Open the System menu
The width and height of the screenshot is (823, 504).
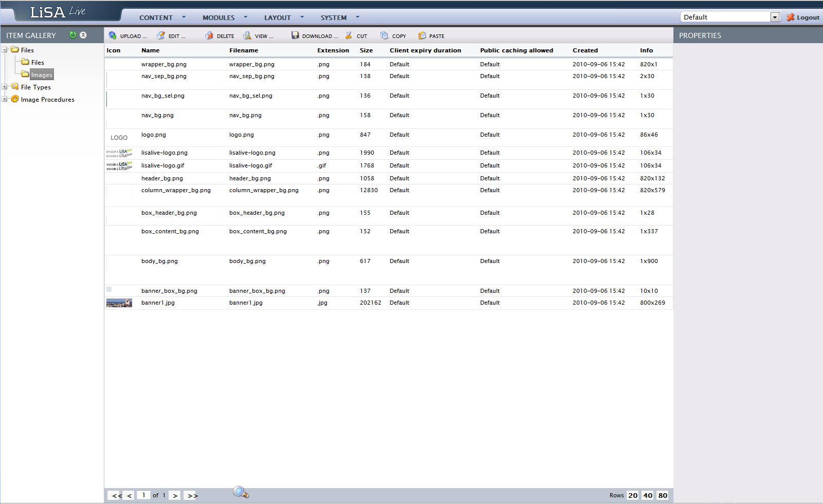[x=334, y=17]
